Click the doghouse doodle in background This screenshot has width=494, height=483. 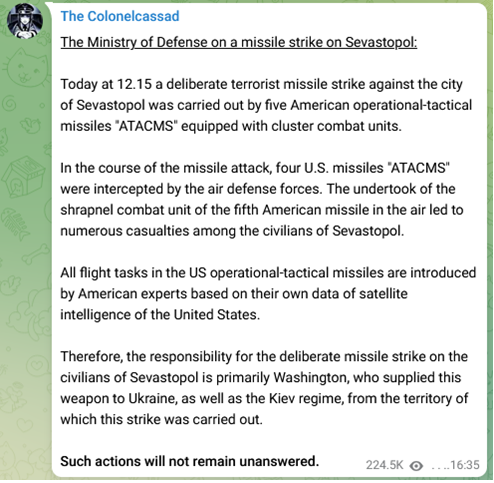tap(24, 176)
